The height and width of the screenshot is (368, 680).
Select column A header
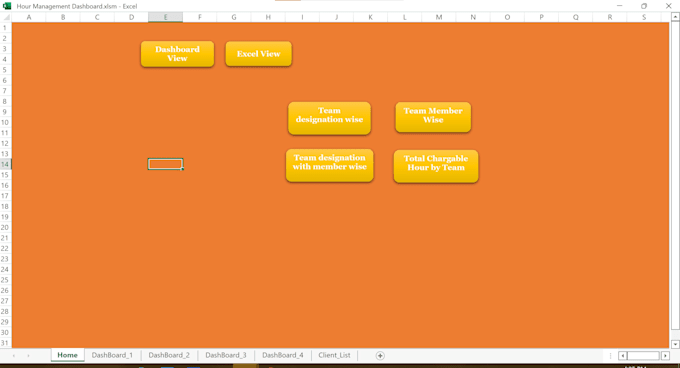click(29, 17)
